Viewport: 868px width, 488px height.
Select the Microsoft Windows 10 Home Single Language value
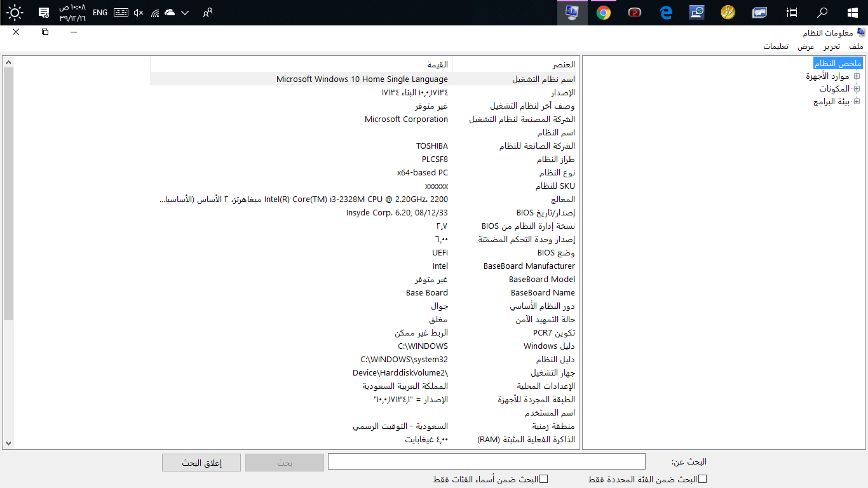coord(362,79)
